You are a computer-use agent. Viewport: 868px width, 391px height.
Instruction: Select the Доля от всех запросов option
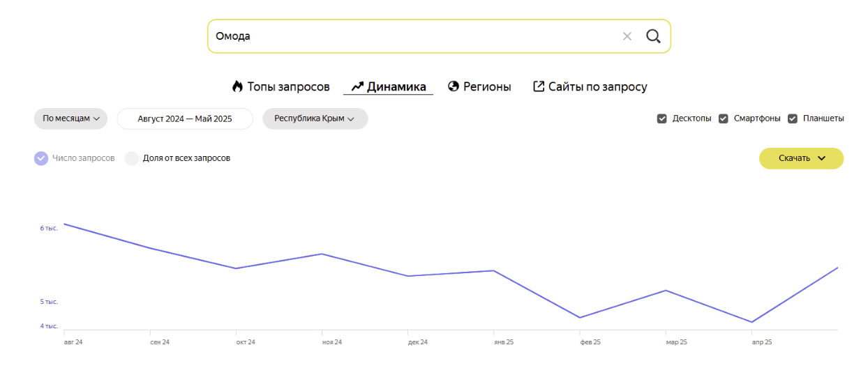click(x=132, y=158)
